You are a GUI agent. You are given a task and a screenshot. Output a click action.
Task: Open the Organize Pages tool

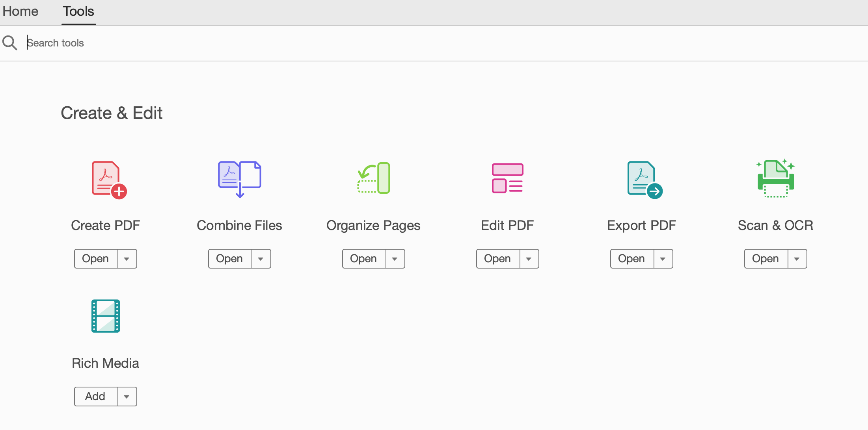tap(363, 258)
